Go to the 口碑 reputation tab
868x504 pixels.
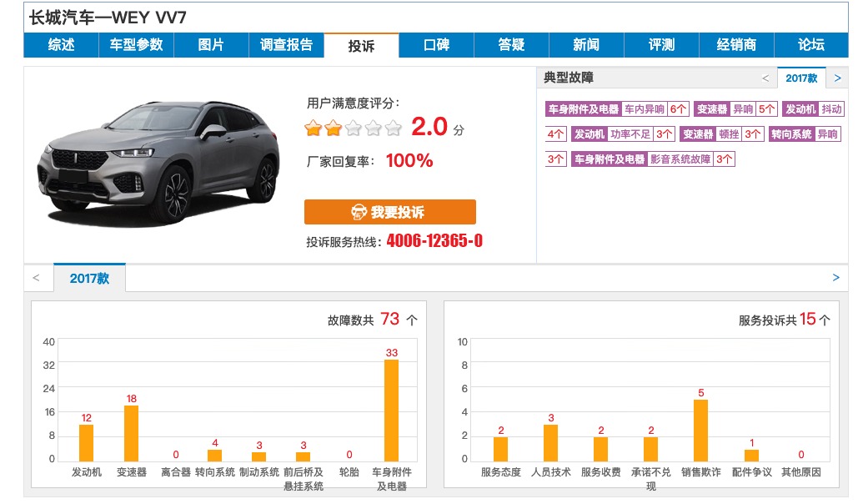pos(436,45)
